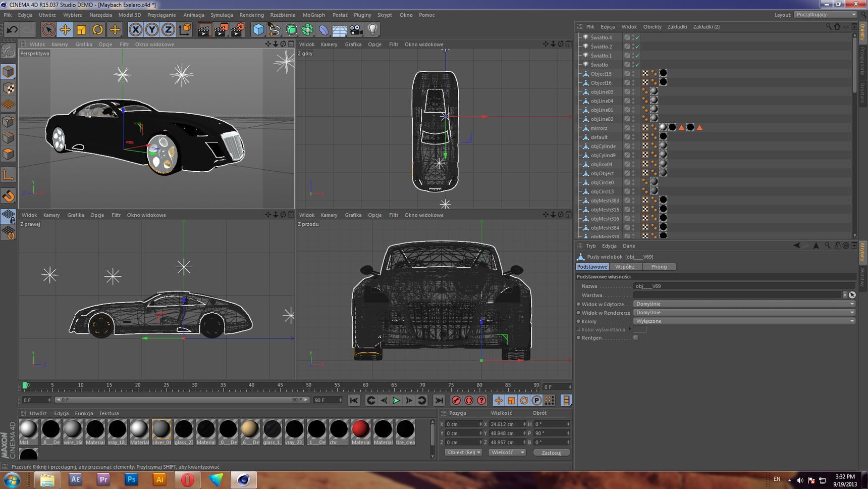Toggle the Rentgen checkbox
The image size is (868, 489).
pos(636,337)
